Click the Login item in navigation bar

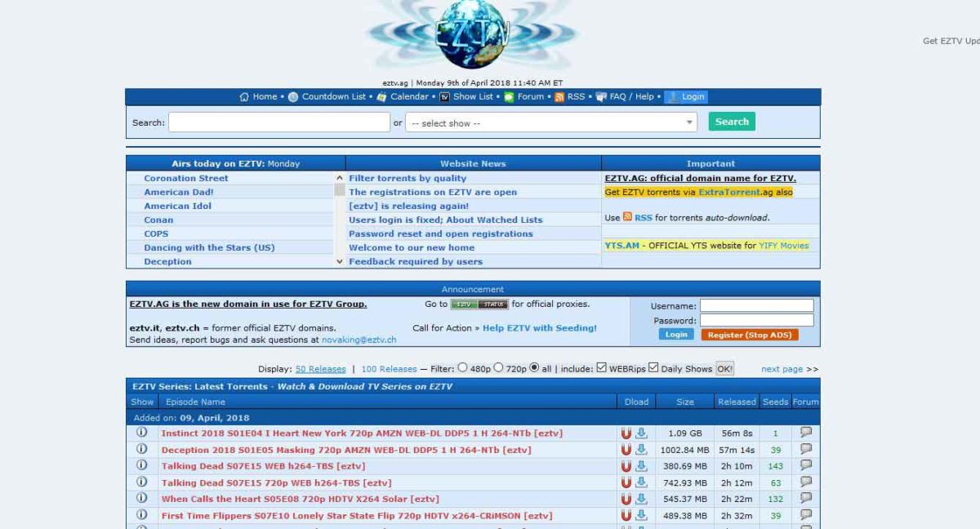pyautogui.click(x=686, y=96)
